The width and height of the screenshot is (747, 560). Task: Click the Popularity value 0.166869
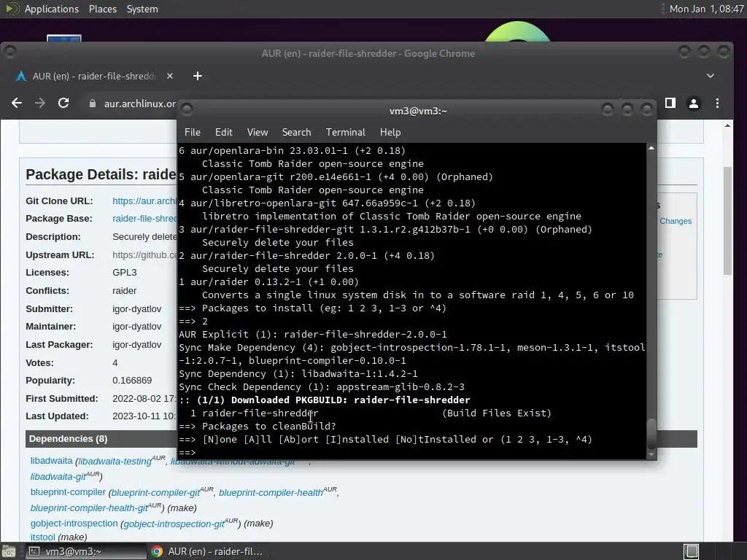pyautogui.click(x=132, y=380)
